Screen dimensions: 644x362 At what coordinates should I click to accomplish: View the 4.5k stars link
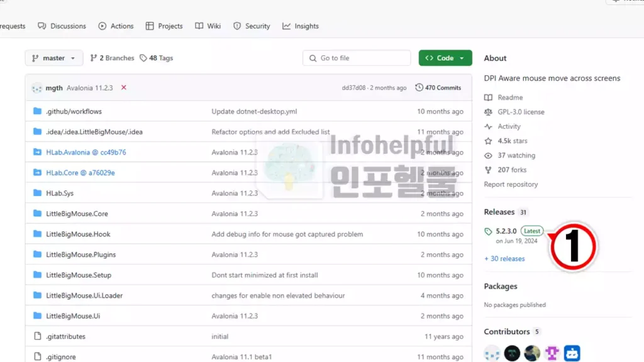click(512, 141)
